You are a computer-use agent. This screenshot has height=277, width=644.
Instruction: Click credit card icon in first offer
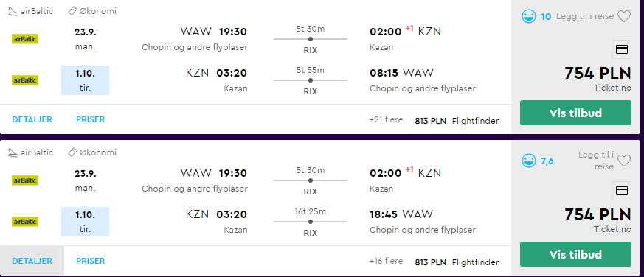pyautogui.click(x=622, y=49)
